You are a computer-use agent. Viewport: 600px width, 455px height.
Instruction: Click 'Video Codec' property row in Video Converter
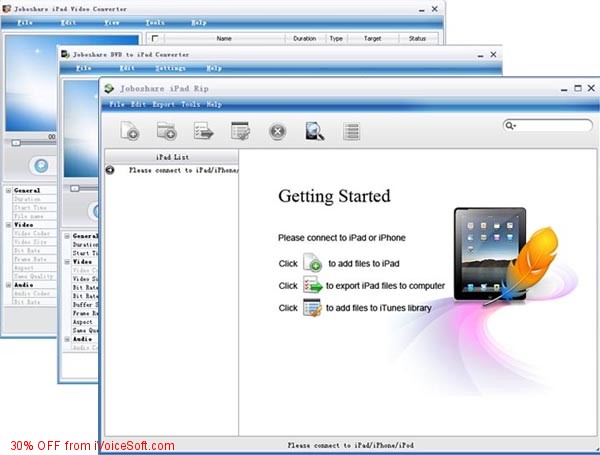pos(34,233)
